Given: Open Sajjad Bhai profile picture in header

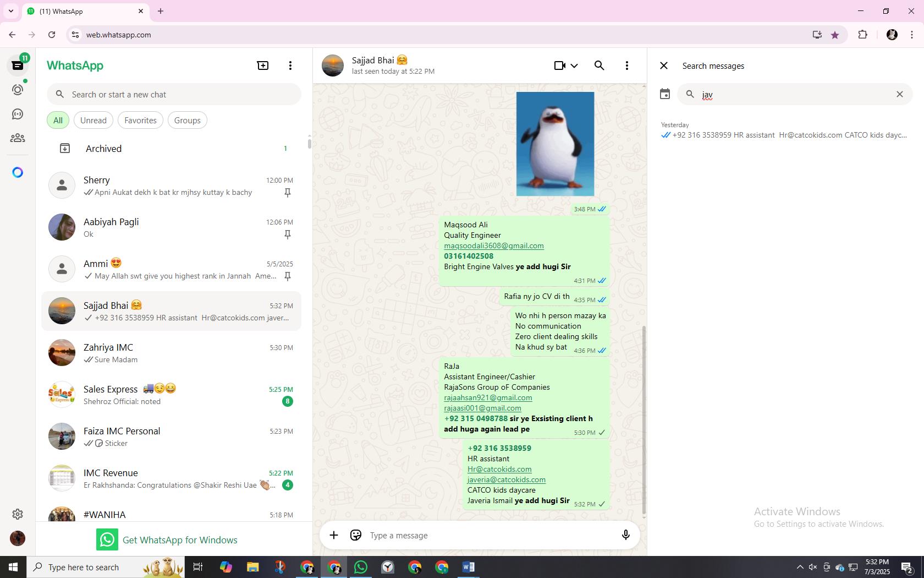Looking at the screenshot, I should (x=333, y=66).
